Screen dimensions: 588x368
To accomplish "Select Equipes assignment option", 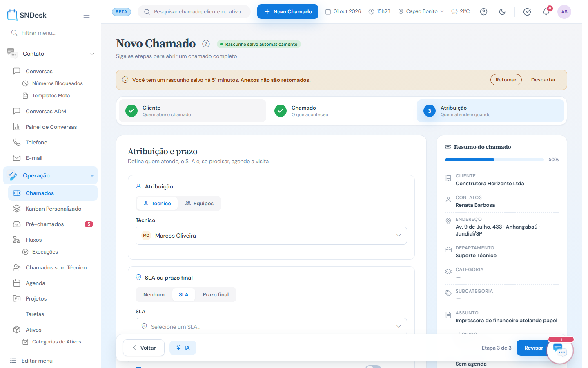I will 199,203.
